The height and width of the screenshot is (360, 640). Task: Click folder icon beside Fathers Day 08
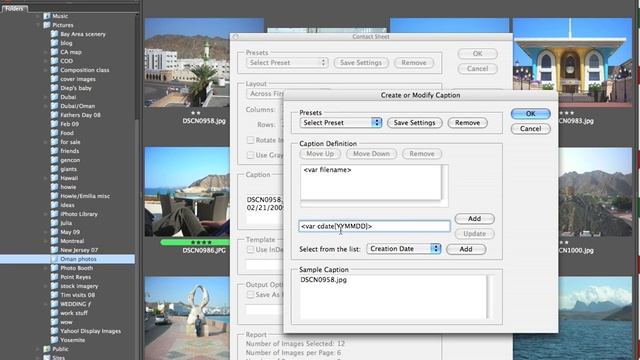click(54, 115)
